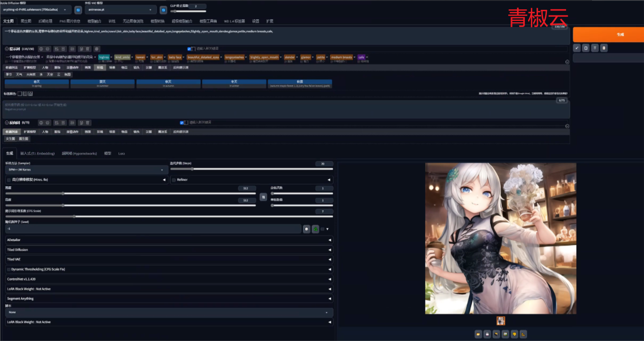Reuse last seed with green recycle icon
Screen dimensions: 644x341
[x=316, y=229]
